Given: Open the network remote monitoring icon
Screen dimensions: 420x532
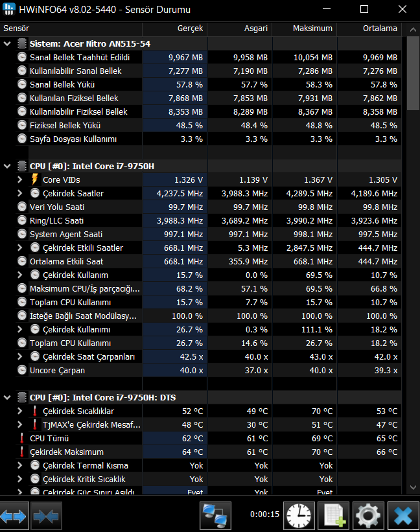Looking at the screenshot, I should (215, 516).
